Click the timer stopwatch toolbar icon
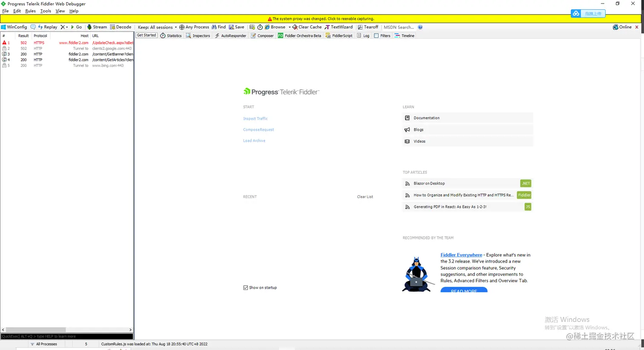 point(260,27)
